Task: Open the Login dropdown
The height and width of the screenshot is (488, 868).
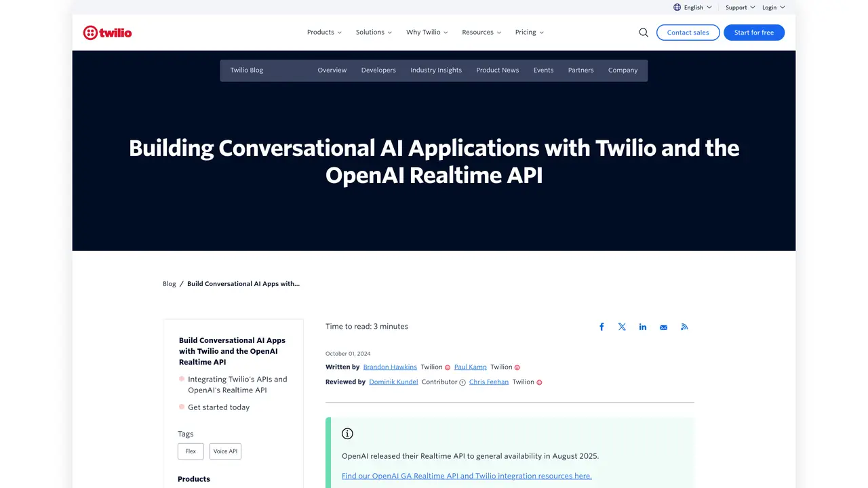Action: 774,7
